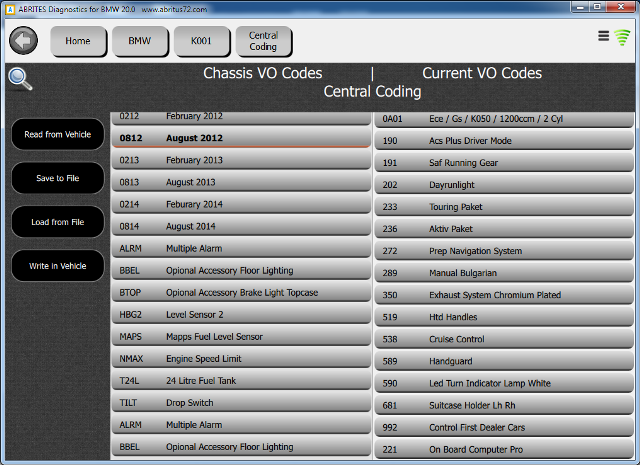Image resolution: width=640 pixels, height=465 pixels.
Task: Select 992 Control First Dealer Cars row
Action: [x=504, y=427]
